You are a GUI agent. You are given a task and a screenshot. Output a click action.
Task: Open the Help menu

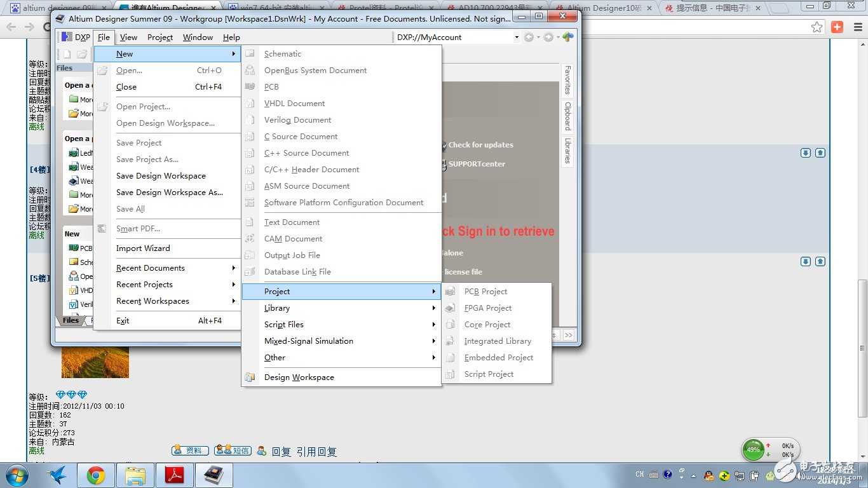tap(231, 37)
